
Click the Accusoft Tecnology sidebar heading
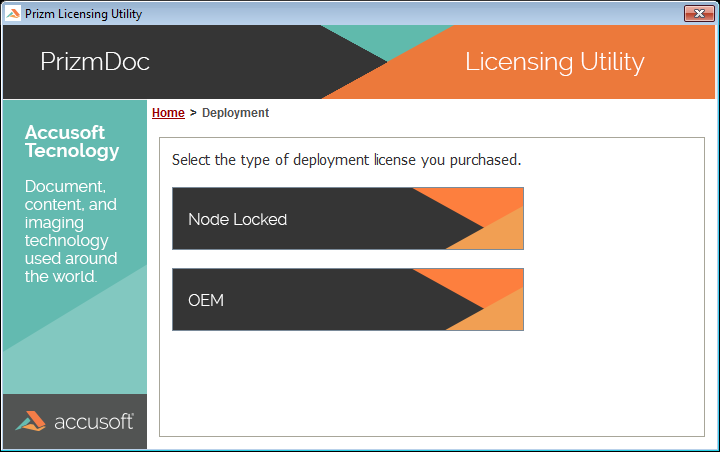pyautogui.click(x=72, y=142)
